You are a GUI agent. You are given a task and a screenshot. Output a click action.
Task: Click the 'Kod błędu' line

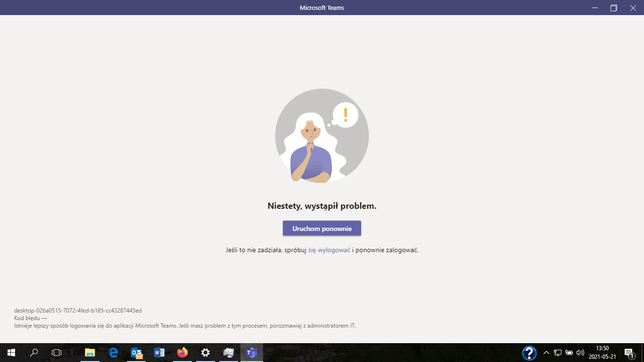31,318
